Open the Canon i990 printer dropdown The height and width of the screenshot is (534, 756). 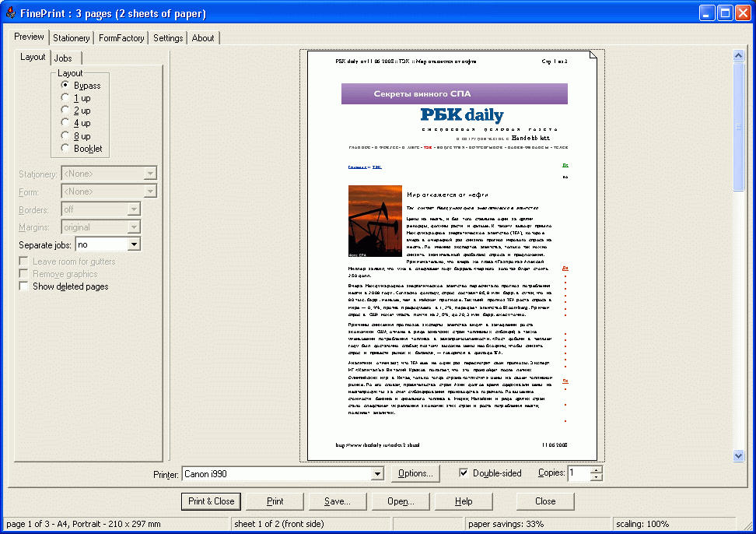[377, 473]
